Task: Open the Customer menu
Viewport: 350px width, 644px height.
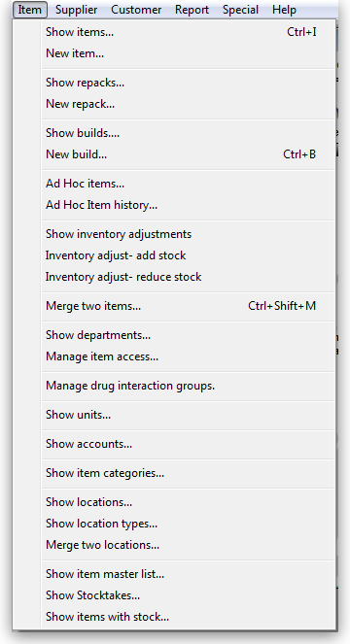Action: (x=136, y=10)
